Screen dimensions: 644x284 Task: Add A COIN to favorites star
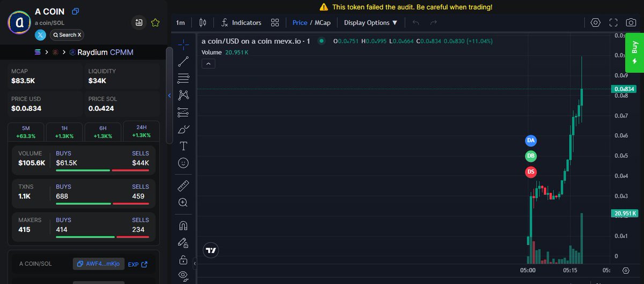tap(155, 23)
